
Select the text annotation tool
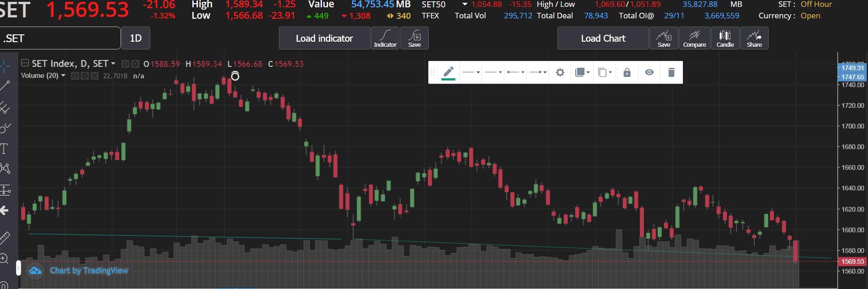point(4,148)
